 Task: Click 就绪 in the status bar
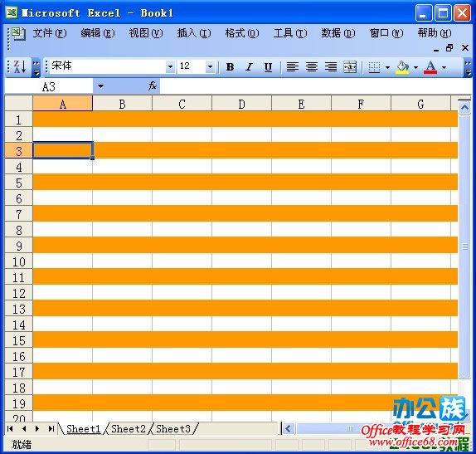pyautogui.click(x=22, y=445)
